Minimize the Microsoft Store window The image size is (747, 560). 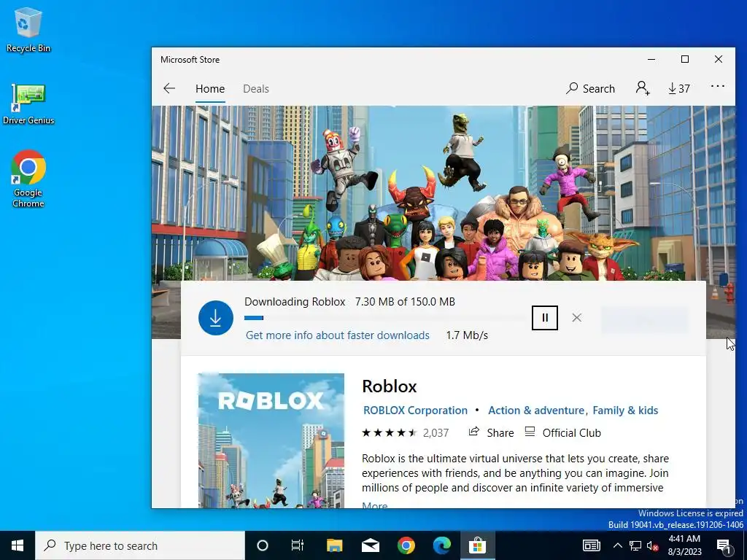(651, 60)
